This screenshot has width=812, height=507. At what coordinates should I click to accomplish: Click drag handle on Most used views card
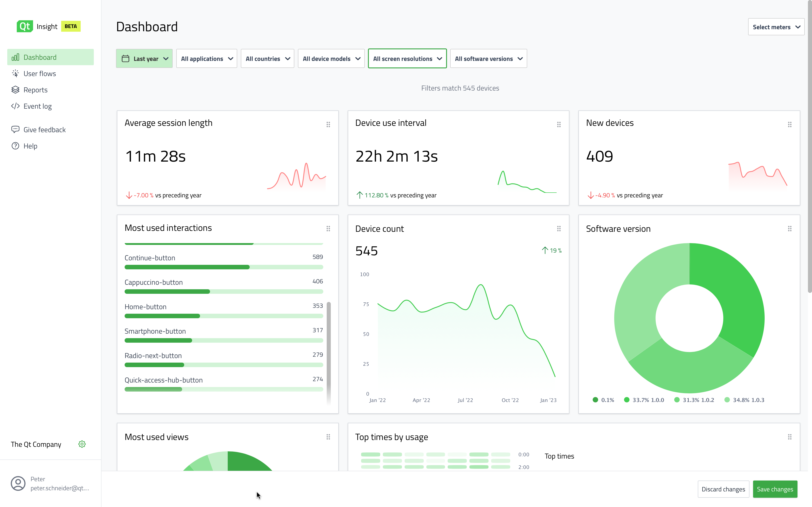coord(328,437)
